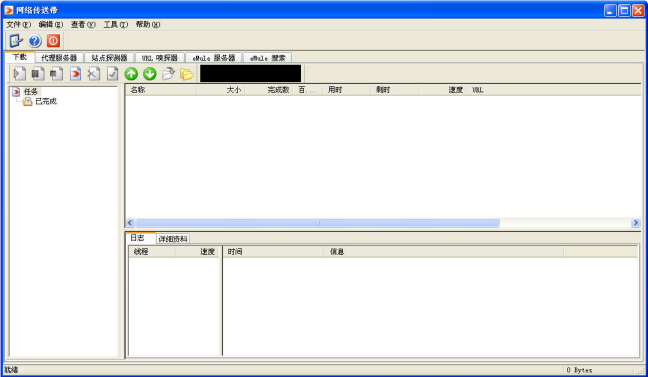Screen dimensions: 648x377
Task: Sort by the 名称 column header
Action: point(161,90)
